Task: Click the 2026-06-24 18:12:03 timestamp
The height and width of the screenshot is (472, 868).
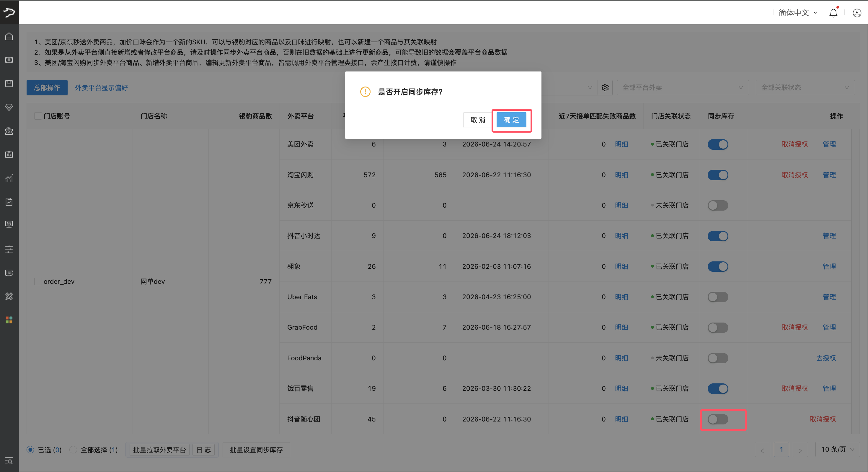Action: (x=496, y=236)
